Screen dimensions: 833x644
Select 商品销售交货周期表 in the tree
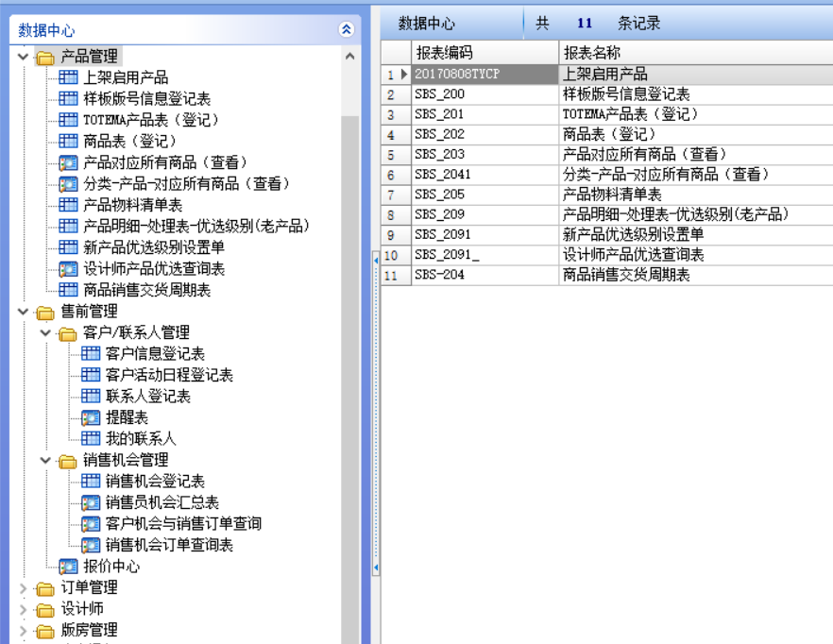[x=146, y=290]
